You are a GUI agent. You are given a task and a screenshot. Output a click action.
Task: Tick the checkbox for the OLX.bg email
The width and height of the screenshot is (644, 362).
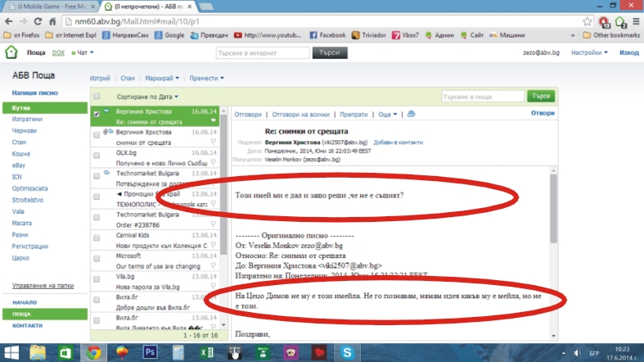point(97,153)
